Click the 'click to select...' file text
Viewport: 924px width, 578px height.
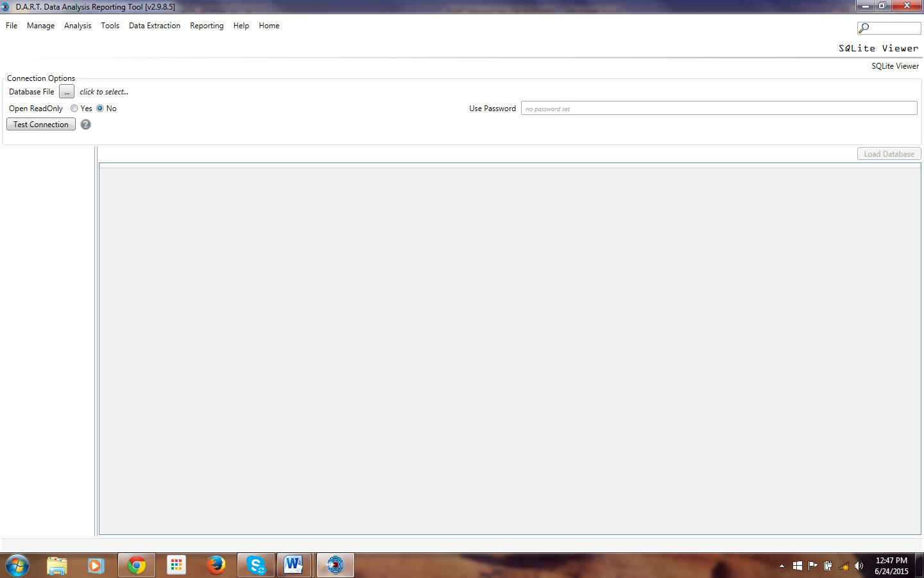click(104, 92)
